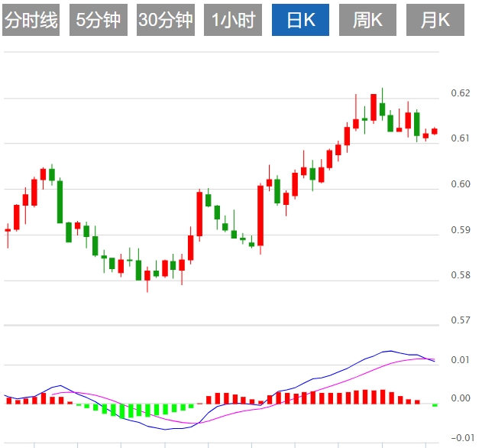Click the candlestick with the highest wick

383,104
